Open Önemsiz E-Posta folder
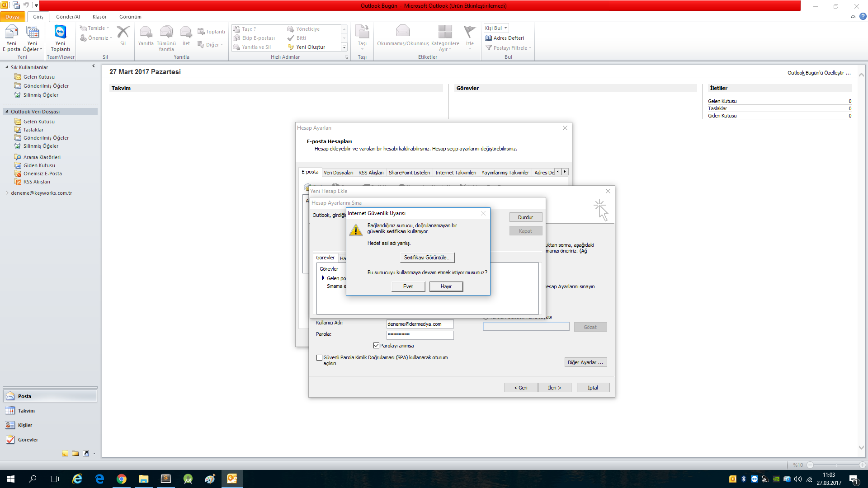 tap(42, 174)
